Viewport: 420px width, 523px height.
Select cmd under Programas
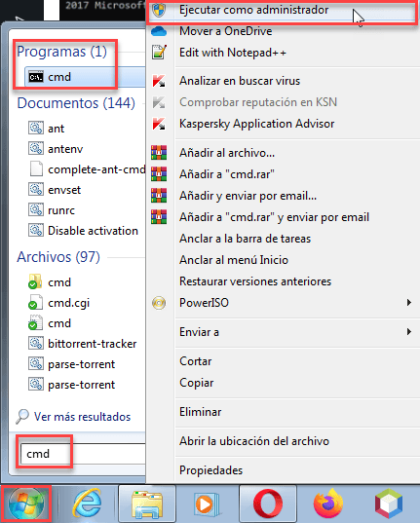tap(85, 77)
